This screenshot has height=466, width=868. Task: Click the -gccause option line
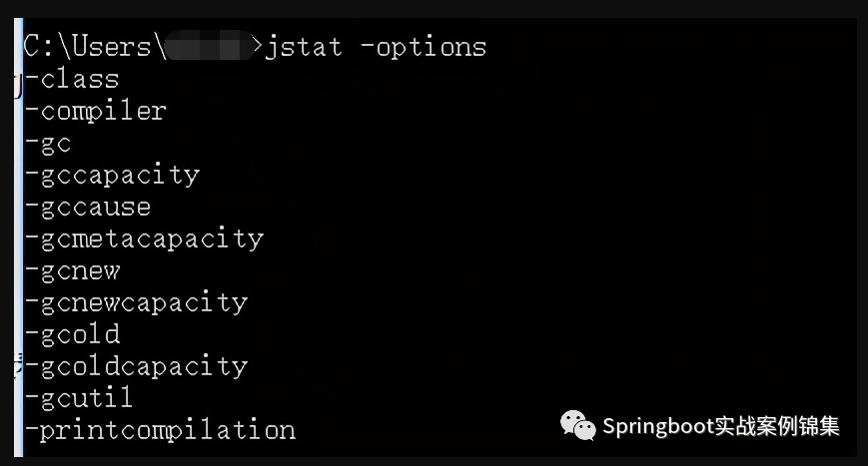[88, 208]
